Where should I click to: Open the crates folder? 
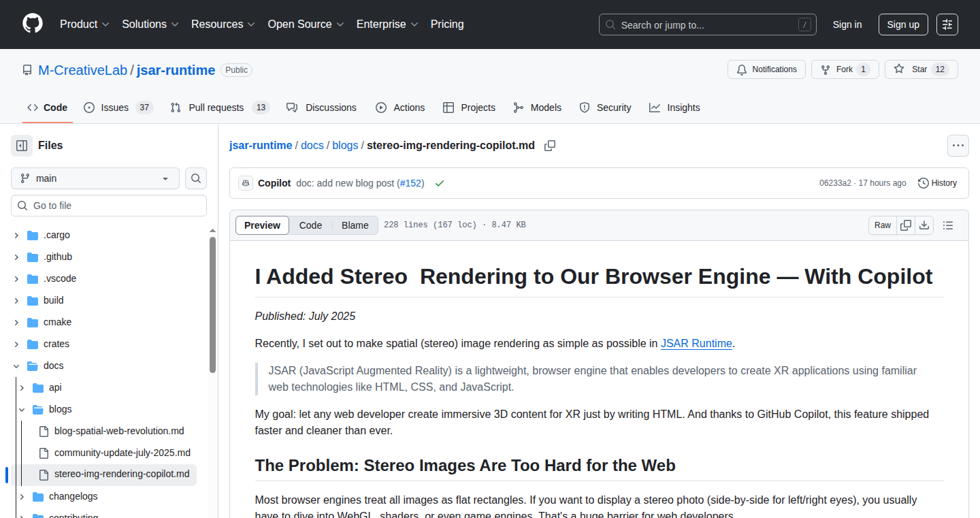[x=56, y=344]
